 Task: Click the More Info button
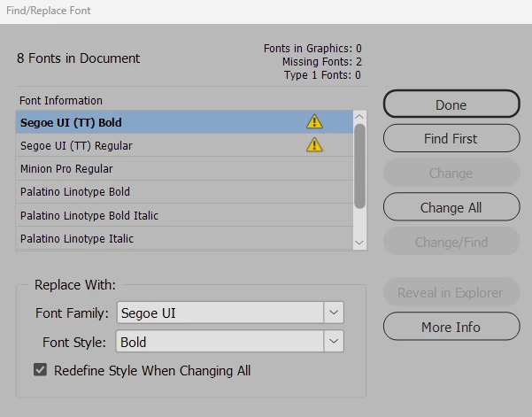pyautogui.click(x=451, y=327)
